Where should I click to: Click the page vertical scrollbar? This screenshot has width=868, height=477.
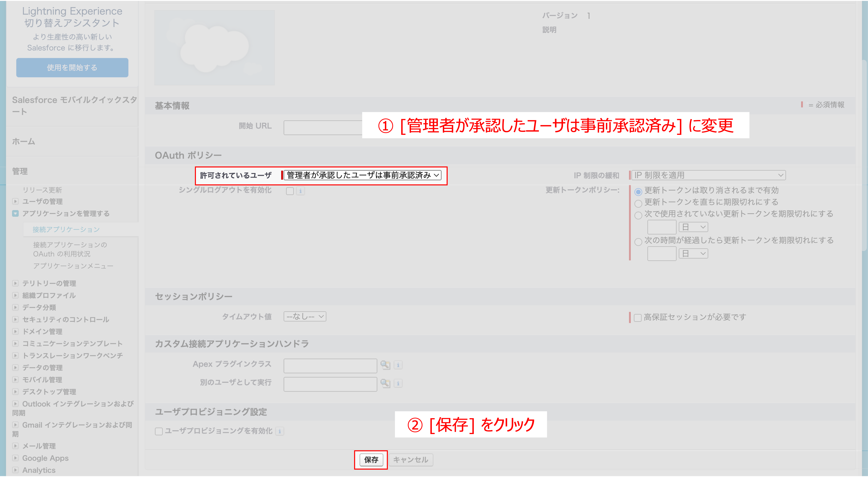865,155
